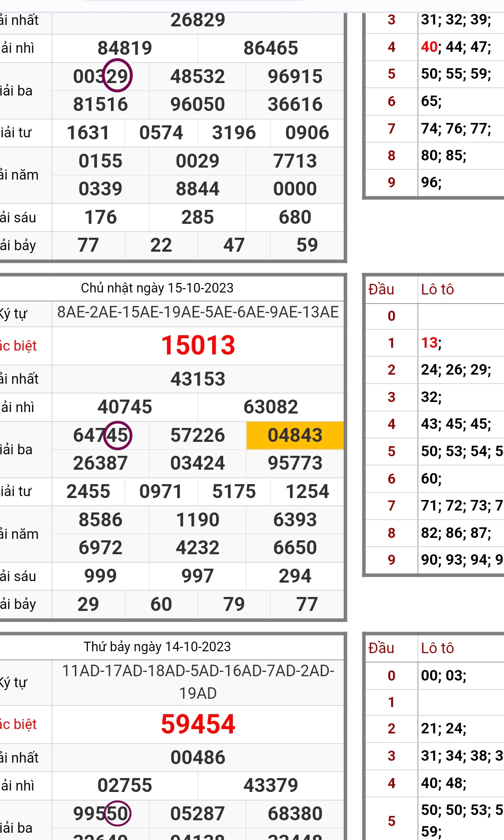
Task: Click the Lô tô entry 00; 03;
Action: pyautogui.click(x=443, y=675)
